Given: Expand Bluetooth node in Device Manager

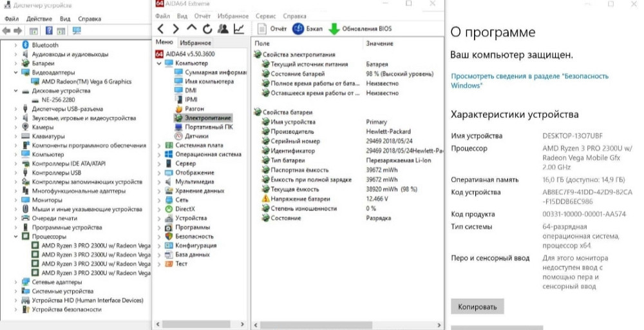Looking at the screenshot, I should coord(15,45).
